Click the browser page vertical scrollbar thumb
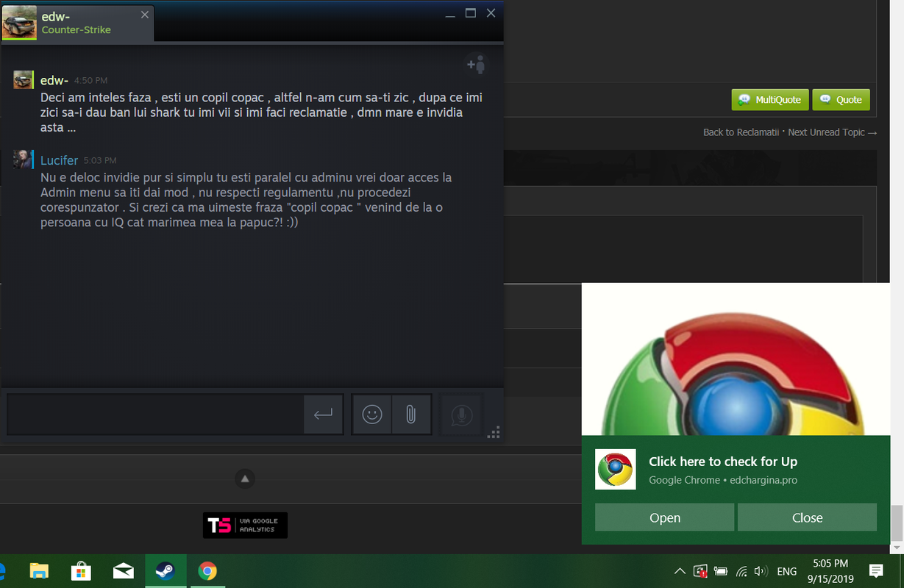This screenshot has width=904, height=588. 897,523
